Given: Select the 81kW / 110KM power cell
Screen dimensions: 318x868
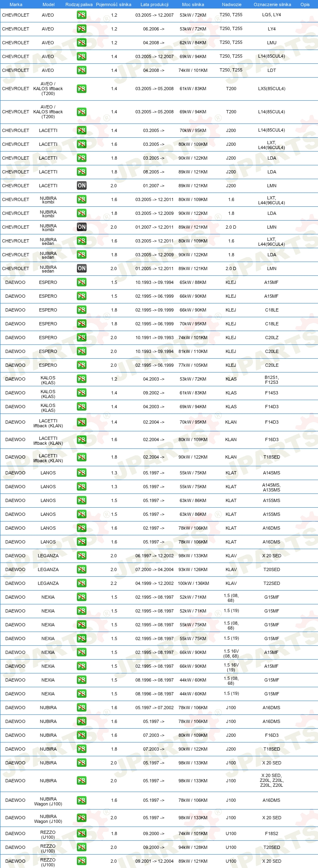Looking at the screenshot, I should pyautogui.click(x=193, y=351).
